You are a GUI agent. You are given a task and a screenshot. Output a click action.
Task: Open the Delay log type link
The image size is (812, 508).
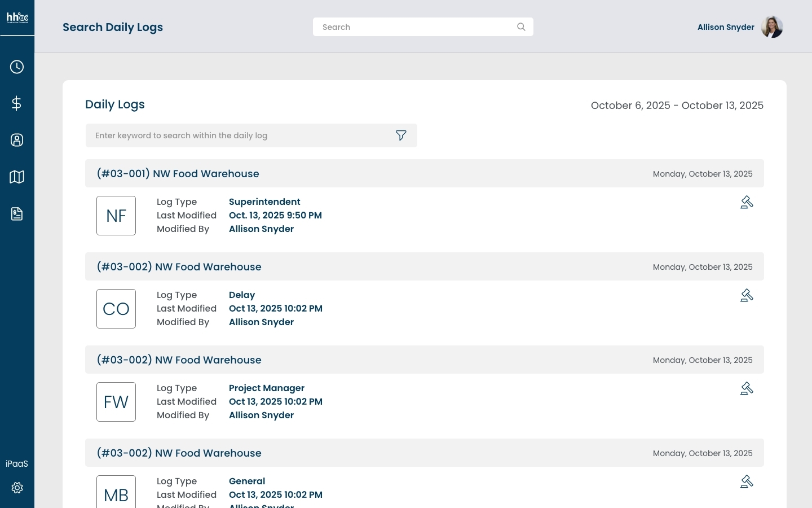[x=242, y=295]
